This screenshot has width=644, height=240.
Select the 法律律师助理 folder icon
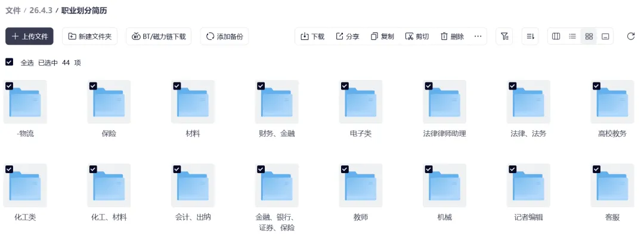point(444,102)
